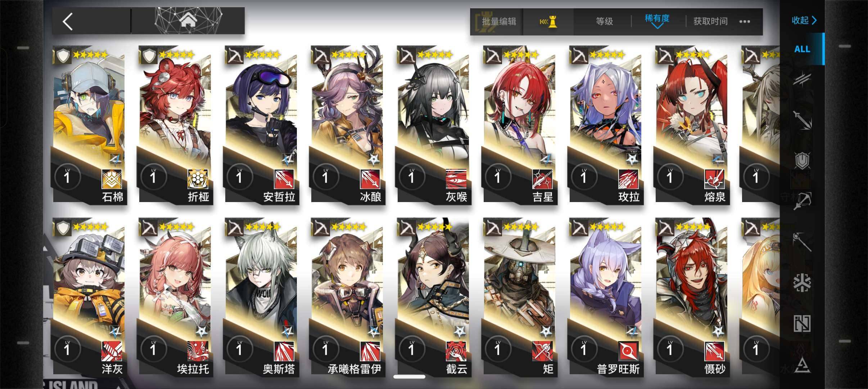Filter operators by Specialist triangle icon

pos(802,365)
